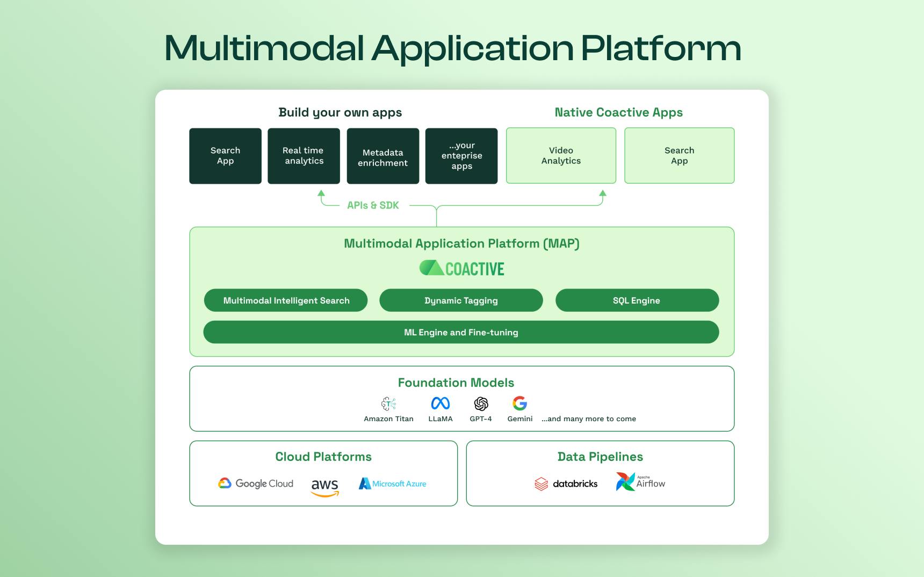Open the Search App under Build your own apps
The height and width of the screenshot is (577, 924).
click(x=225, y=155)
